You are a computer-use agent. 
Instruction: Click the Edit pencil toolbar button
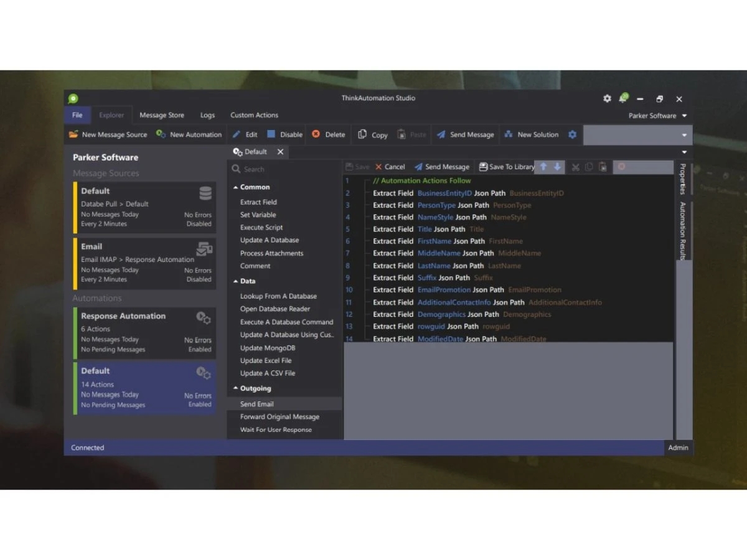pos(245,134)
